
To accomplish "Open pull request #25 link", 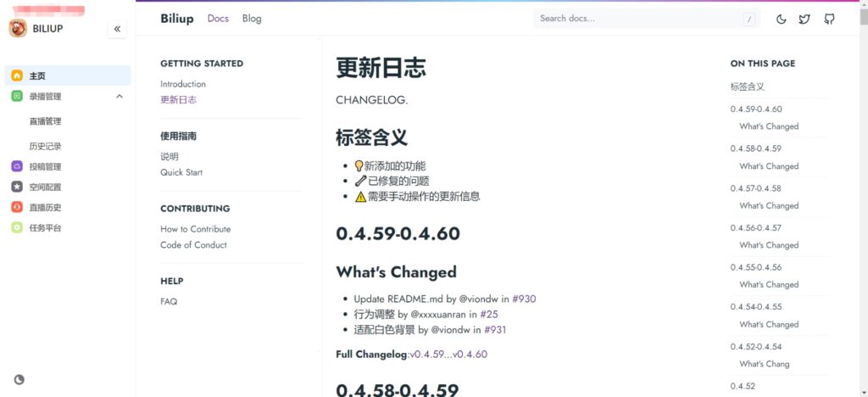I will click(x=489, y=315).
